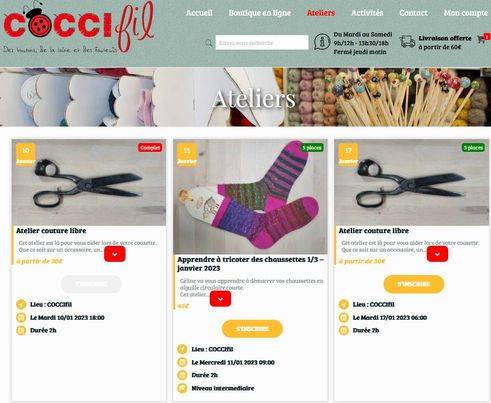Expand description of 17 Janvier couture atelier
The height and width of the screenshot is (403, 491).
437,254
